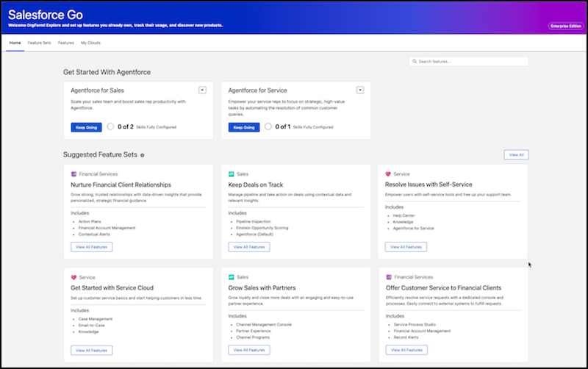
Task: Click the Get Started with Service Cloud title
Action: 112,288
